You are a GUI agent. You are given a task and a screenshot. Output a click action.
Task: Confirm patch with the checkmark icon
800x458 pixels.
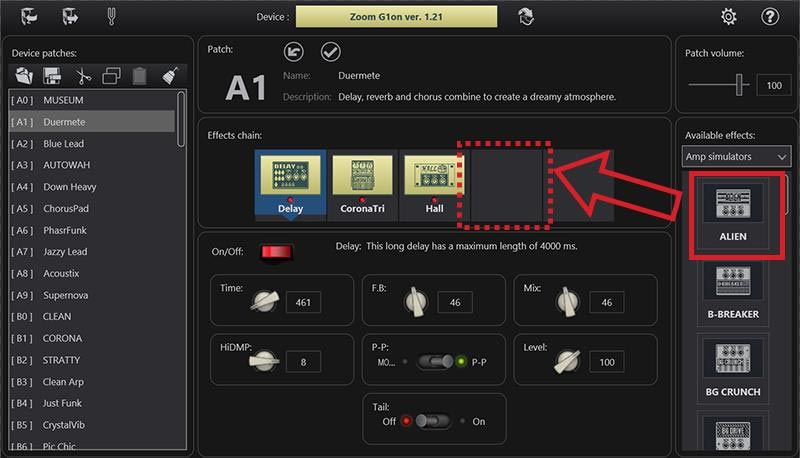pos(330,51)
